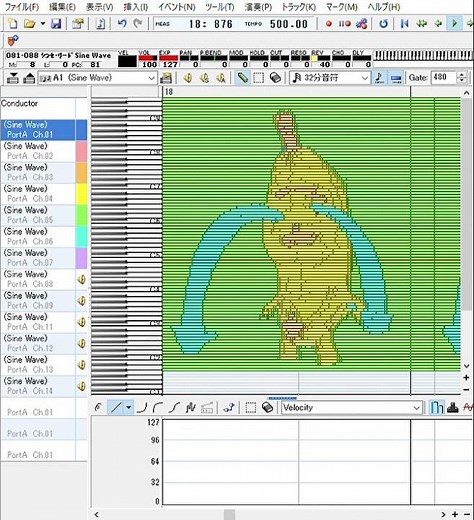474x520 pixels.
Task: Open the ヘルプ(H) menu
Action: (x=384, y=7)
